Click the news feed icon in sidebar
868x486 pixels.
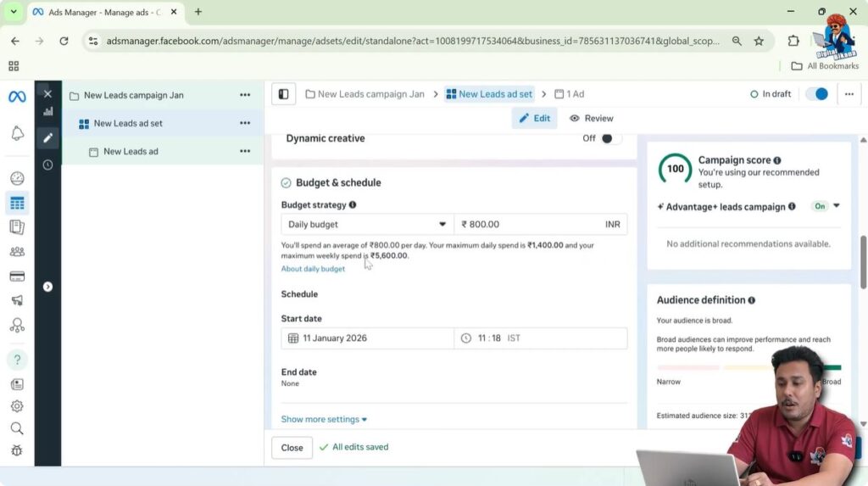tap(17, 384)
